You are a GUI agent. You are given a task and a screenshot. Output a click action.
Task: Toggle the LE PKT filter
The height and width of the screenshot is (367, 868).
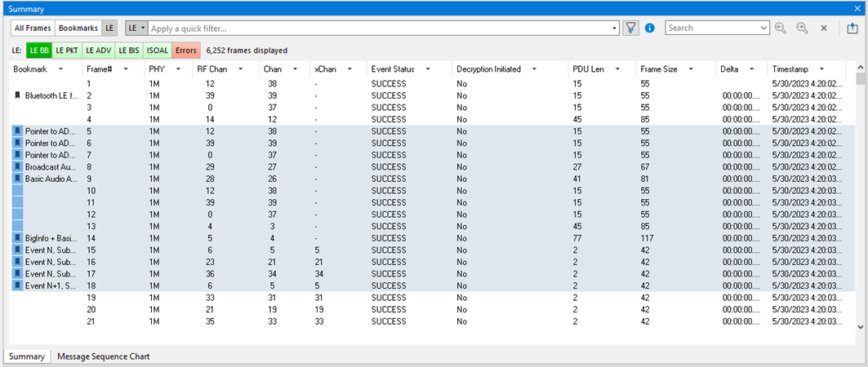(67, 51)
